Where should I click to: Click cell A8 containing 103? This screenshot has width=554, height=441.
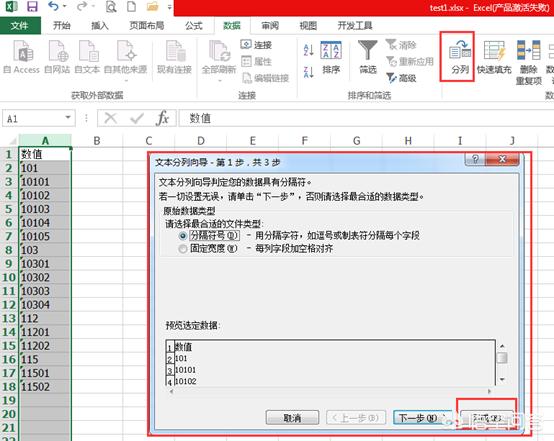coord(44,250)
